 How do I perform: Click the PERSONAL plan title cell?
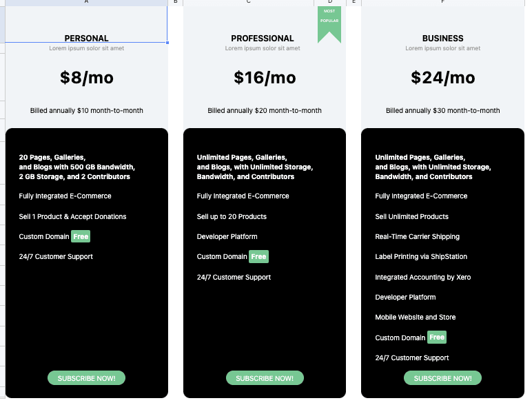click(86, 39)
